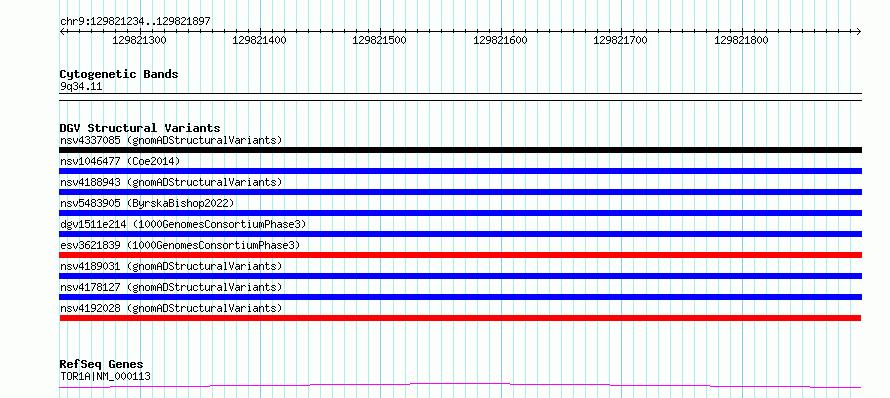Open the esv3621839 1000GenomesConsortiumPhase3 label

(180, 245)
